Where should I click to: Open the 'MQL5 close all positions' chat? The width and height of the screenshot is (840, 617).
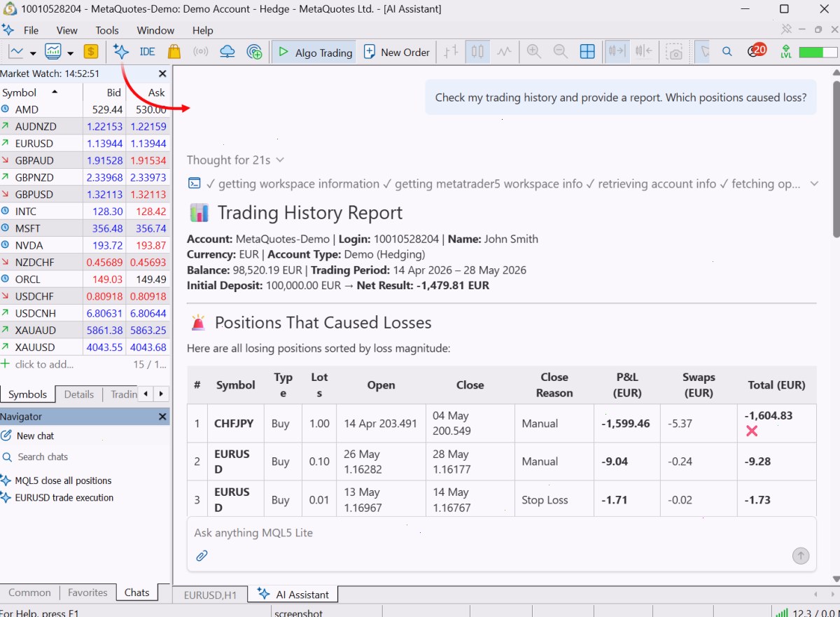point(63,480)
